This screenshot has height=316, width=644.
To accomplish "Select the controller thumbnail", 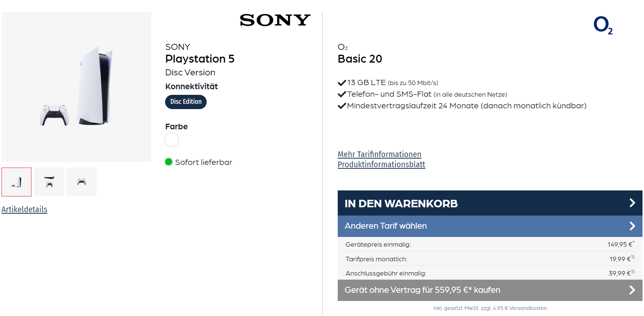I will pos(81,182).
